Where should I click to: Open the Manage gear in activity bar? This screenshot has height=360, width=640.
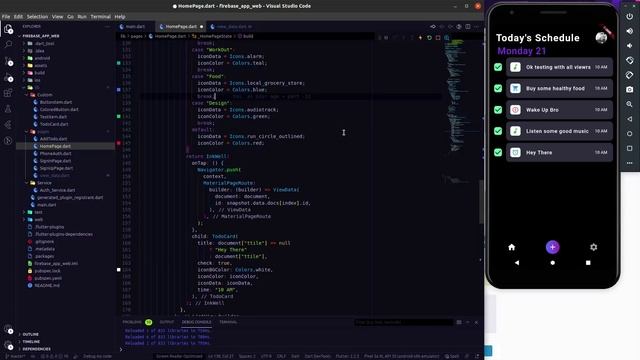[x=8, y=345]
